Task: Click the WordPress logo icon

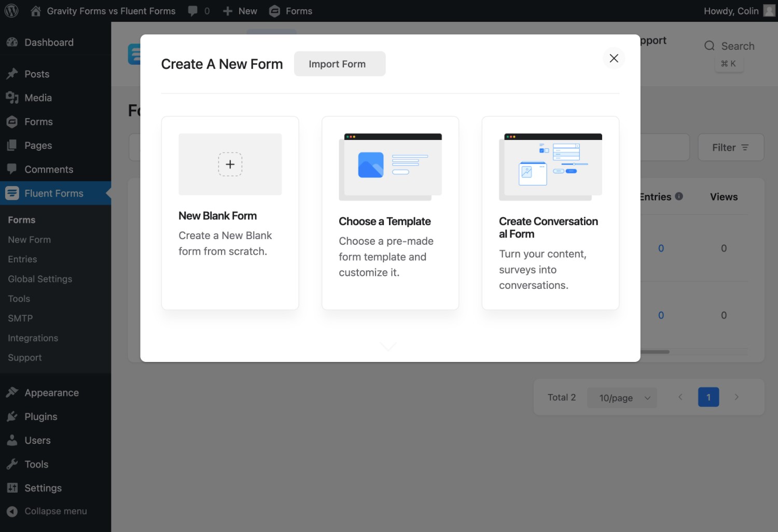Action: [11, 11]
